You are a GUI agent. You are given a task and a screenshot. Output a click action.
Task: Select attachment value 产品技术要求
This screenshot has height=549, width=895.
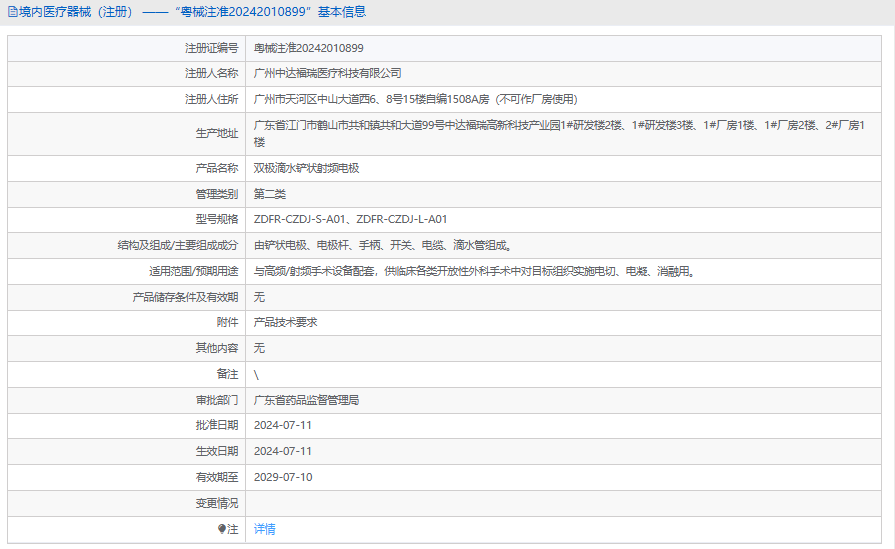click(285, 322)
